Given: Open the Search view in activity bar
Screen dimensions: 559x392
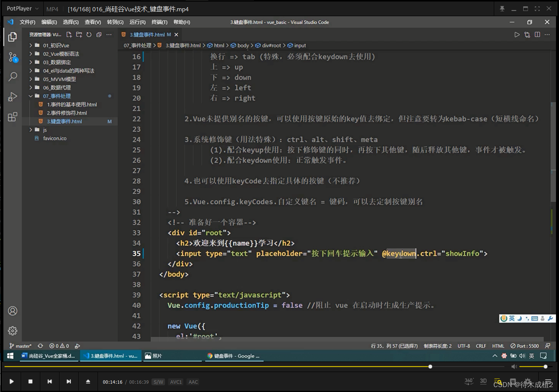Looking at the screenshot, I should pos(12,77).
